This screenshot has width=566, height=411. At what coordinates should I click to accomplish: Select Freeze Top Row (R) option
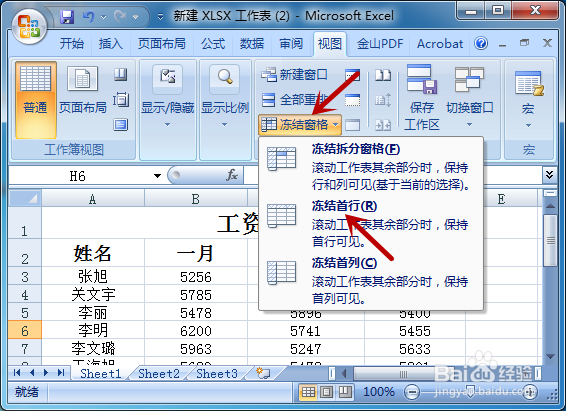[371, 224]
